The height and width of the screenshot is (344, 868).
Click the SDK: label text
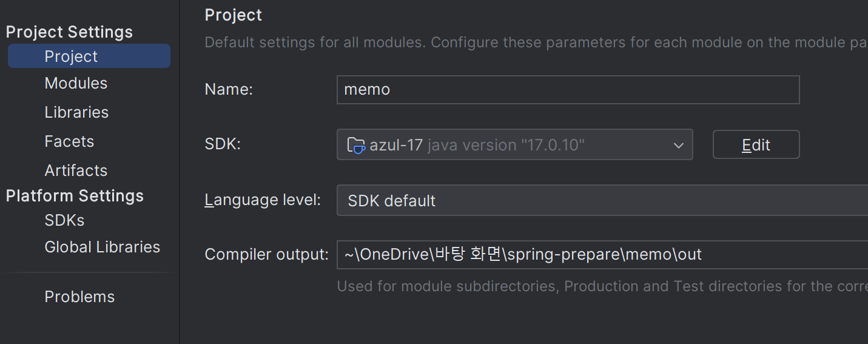(223, 144)
